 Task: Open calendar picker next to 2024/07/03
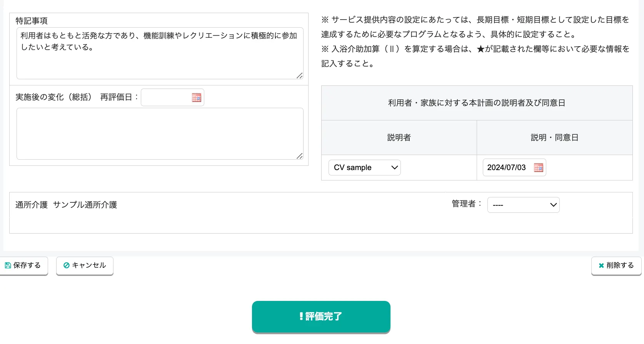click(539, 167)
